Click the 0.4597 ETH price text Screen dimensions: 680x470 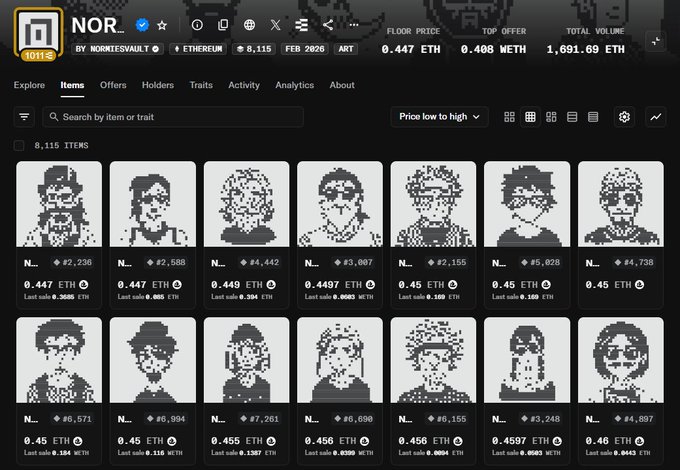coord(520,441)
